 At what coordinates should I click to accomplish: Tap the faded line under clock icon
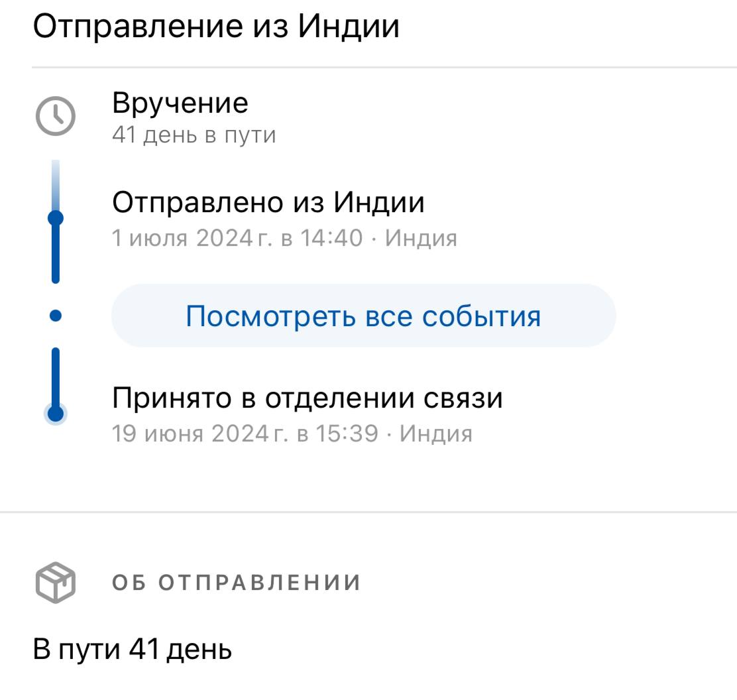click(56, 185)
